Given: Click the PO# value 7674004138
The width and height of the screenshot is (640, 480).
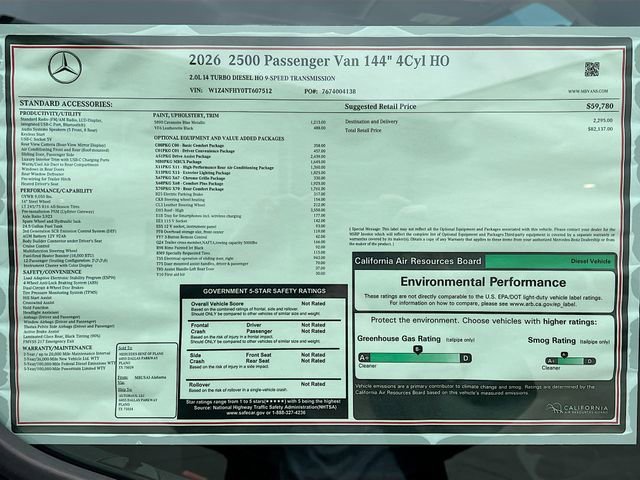Looking at the screenshot, I should coord(339,91).
